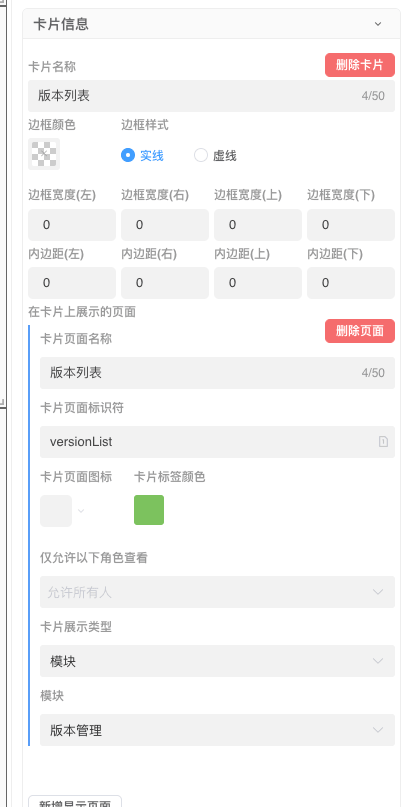Collapse the 卡片信息 panel chevron
The height and width of the screenshot is (807, 410).
point(378,24)
